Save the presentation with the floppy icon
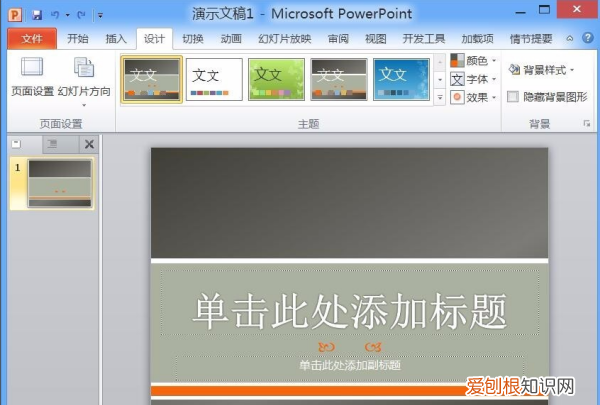The width and height of the screenshot is (600, 405). [x=37, y=15]
